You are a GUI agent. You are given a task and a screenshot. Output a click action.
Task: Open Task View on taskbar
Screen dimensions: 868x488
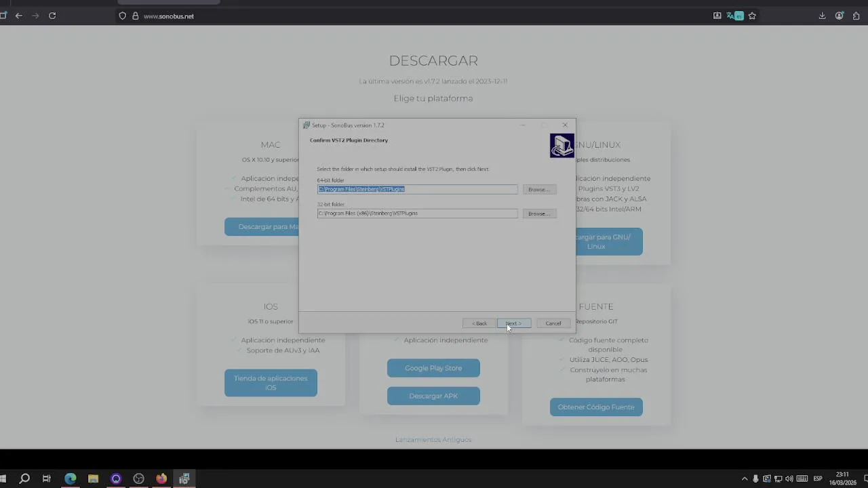[47, 479]
